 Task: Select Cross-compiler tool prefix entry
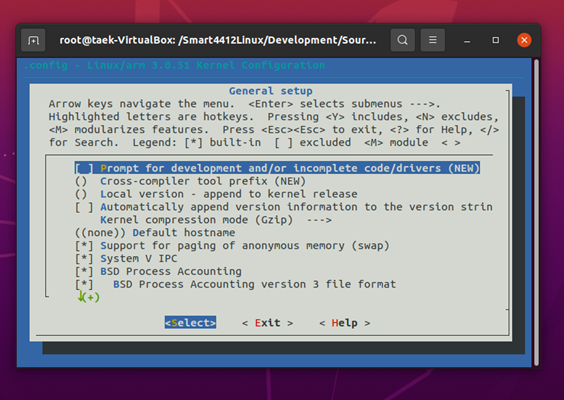[190, 181]
